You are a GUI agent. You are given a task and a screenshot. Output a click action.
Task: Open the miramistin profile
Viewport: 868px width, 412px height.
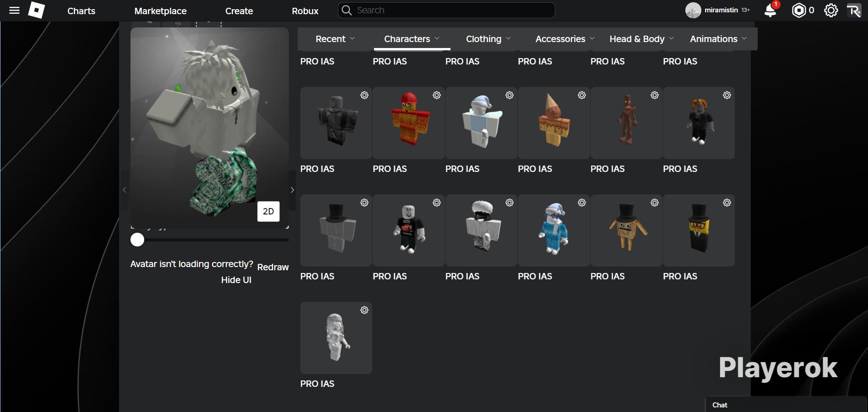pos(717,10)
